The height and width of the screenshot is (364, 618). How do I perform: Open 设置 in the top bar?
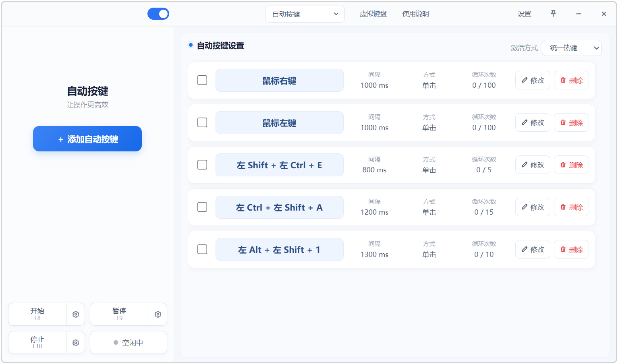point(524,14)
